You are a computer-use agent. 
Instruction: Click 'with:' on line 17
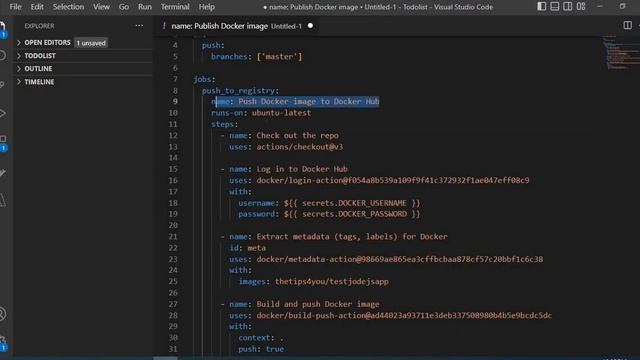(240, 192)
